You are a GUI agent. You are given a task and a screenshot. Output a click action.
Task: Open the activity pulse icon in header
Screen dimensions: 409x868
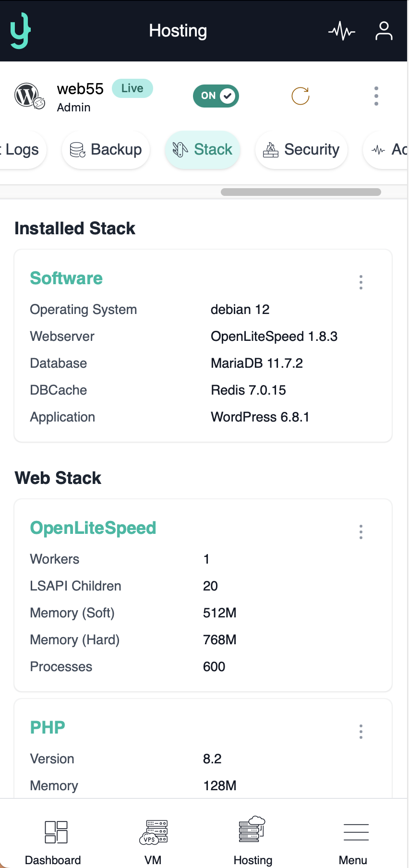342,31
